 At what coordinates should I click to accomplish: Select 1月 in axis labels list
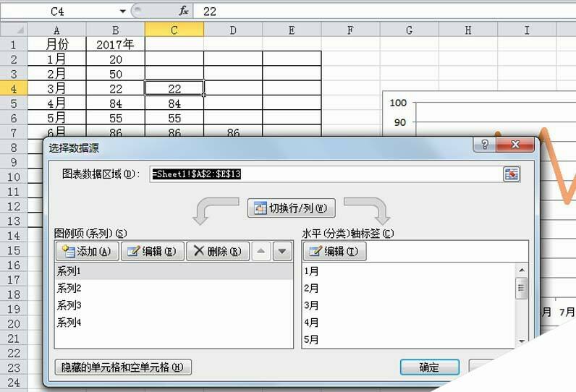pyautogui.click(x=409, y=271)
